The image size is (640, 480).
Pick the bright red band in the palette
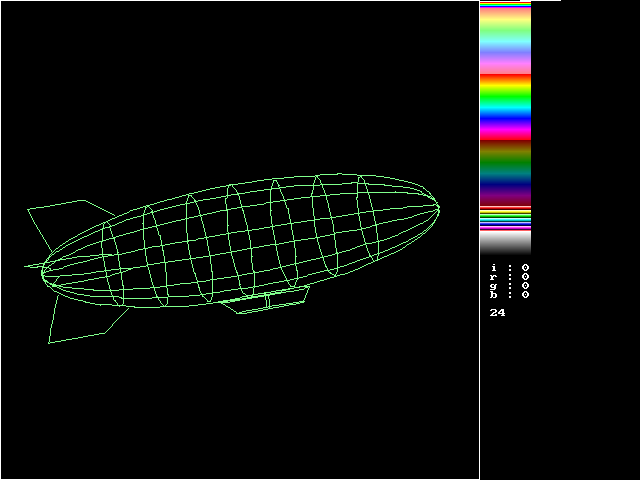(505, 77)
